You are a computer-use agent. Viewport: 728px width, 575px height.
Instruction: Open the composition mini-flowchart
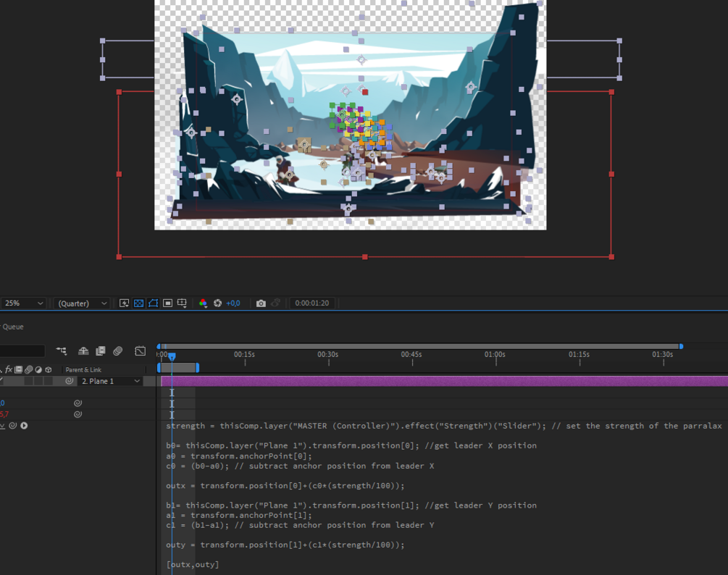coord(62,351)
